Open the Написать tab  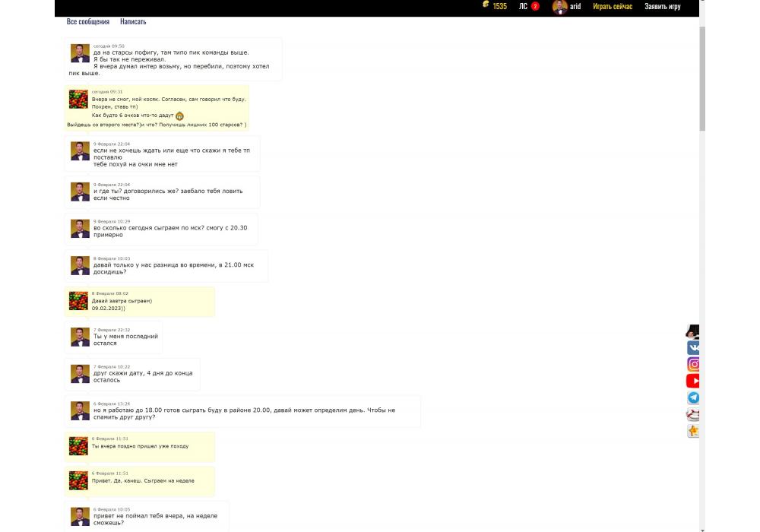click(133, 22)
